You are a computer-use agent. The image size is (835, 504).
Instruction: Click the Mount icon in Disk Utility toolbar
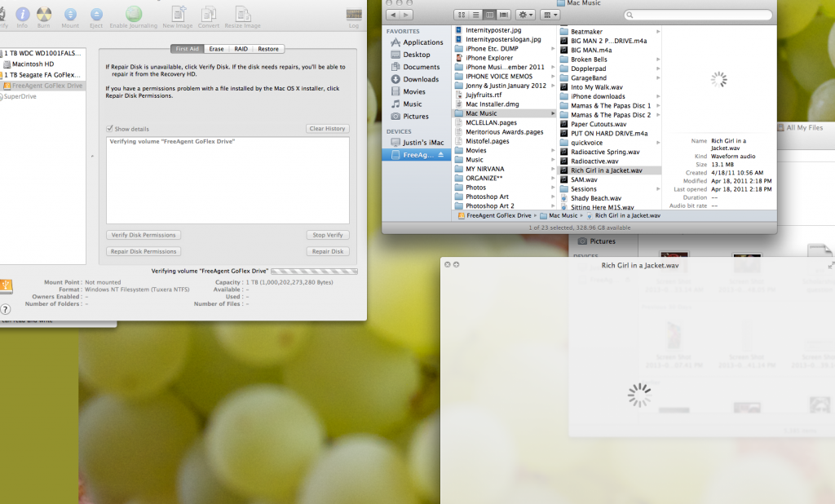point(70,17)
